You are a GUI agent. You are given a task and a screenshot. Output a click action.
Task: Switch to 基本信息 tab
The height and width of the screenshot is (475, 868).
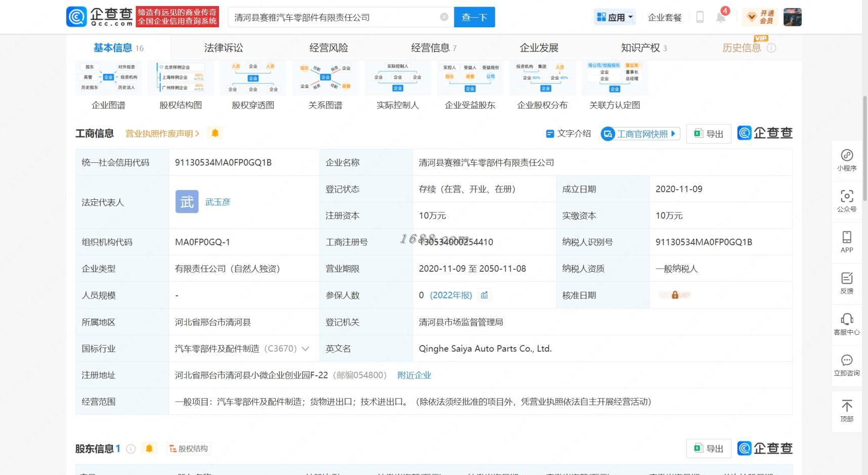point(118,48)
